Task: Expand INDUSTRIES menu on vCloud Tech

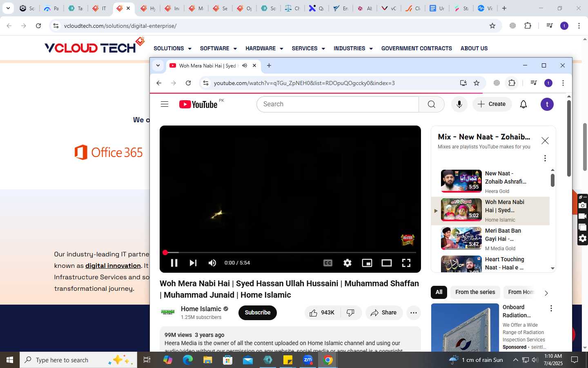Action: [x=353, y=48]
